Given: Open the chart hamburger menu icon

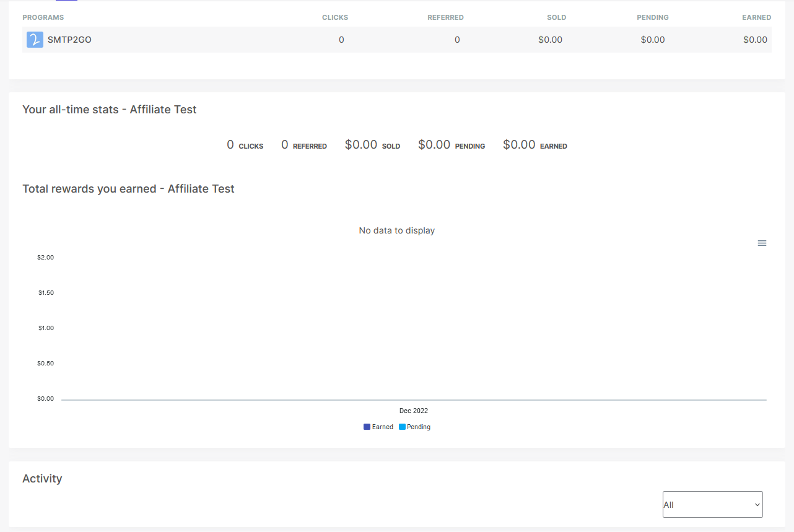Looking at the screenshot, I should [x=762, y=243].
